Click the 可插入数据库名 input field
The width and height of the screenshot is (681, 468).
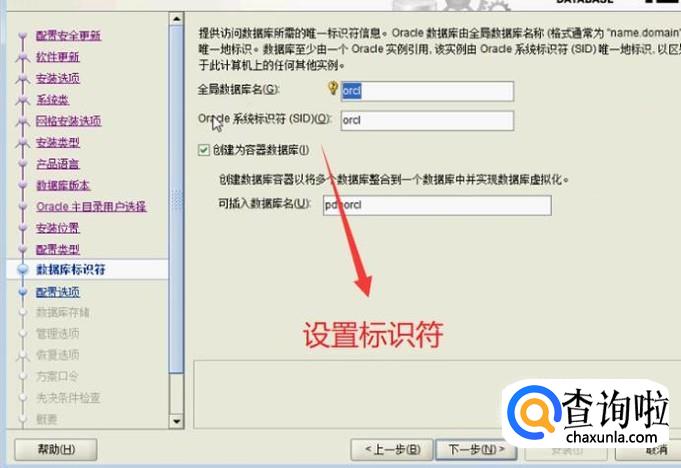(437, 205)
